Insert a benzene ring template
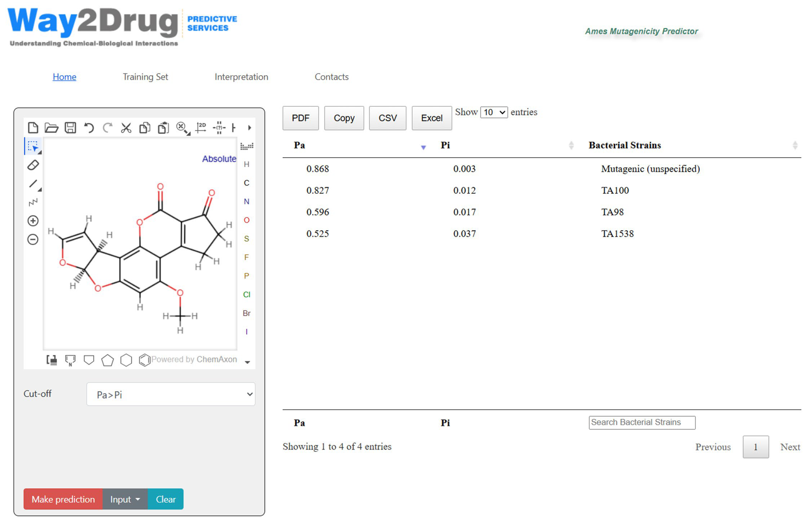This screenshot has width=812, height=523. (145, 360)
